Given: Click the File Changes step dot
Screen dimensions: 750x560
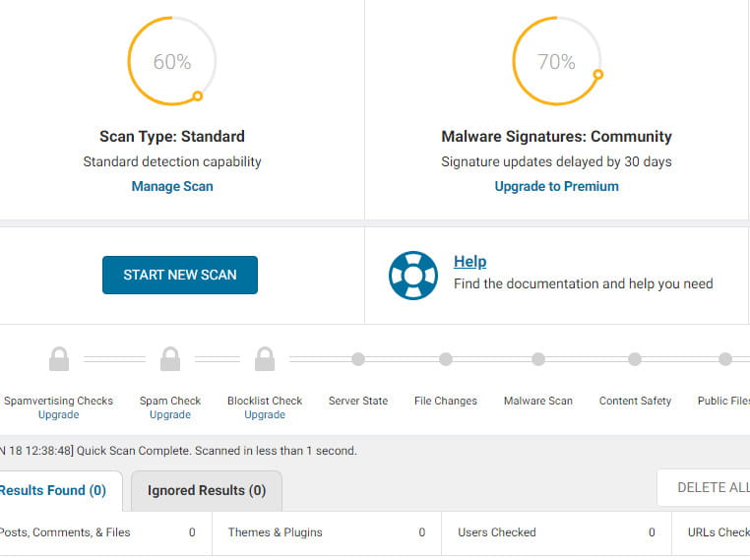Looking at the screenshot, I should (x=446, y=359).
